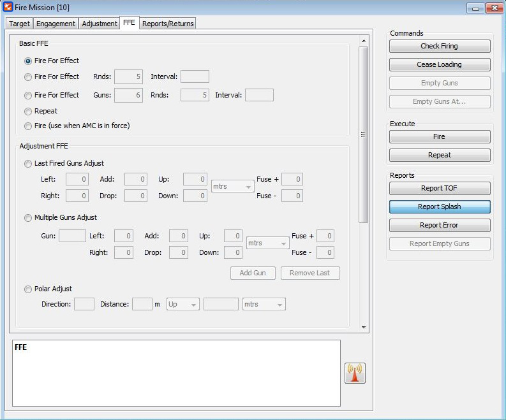This screenshot has height=420, width=506.
Task: Click the Report Splash button
Action: click(440, 206)
